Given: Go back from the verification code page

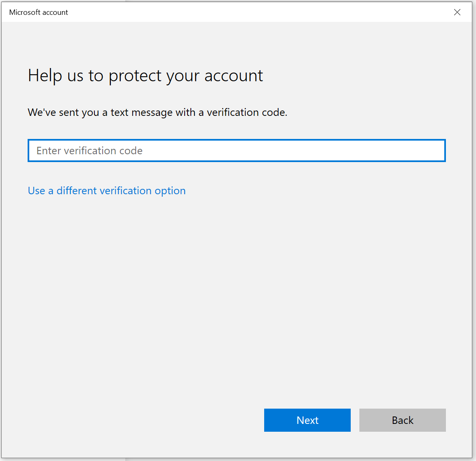Looking at the screenshot, I should click(x=402, y=420).
